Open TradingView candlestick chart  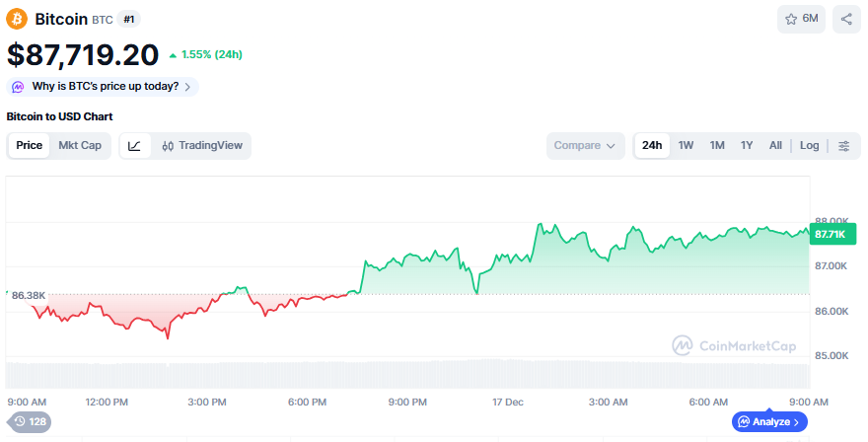[202, 146]
